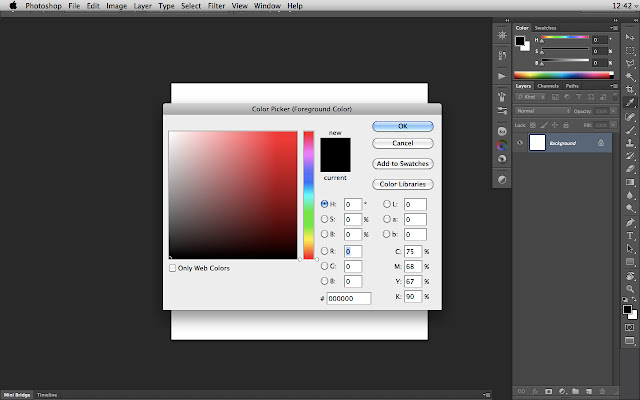Viewport: 640px width, 400px height.
Task: Select the Gradient tool
Action: [x=630, y=182]
